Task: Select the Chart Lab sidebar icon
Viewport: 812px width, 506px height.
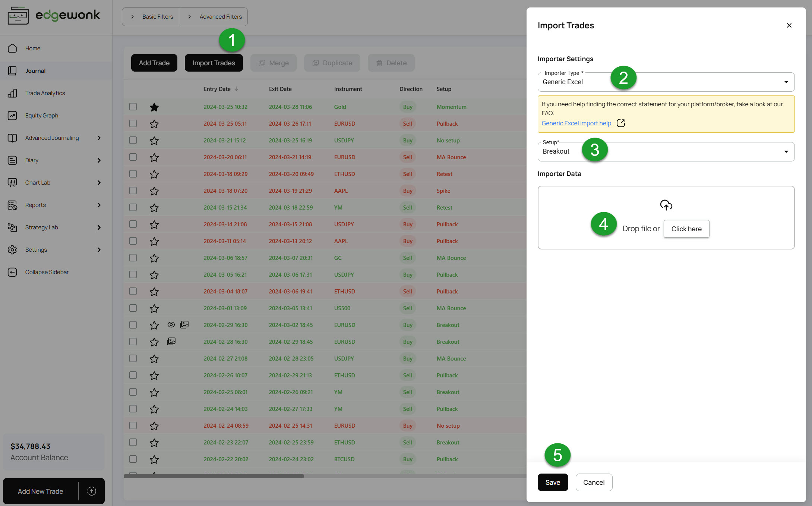Action: pos(12,182)
